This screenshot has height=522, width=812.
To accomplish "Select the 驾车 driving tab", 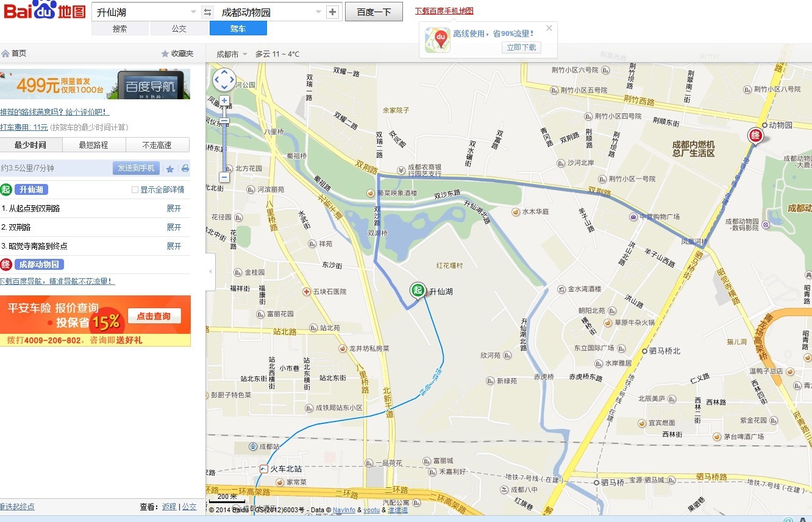I will pyautogui.click(x=238, y=29).
